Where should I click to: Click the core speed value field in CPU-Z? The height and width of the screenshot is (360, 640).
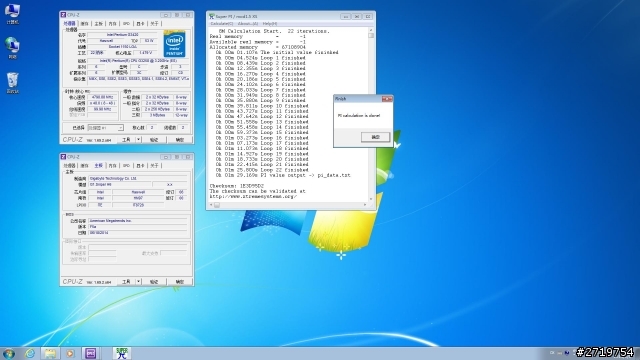(102, 97)
